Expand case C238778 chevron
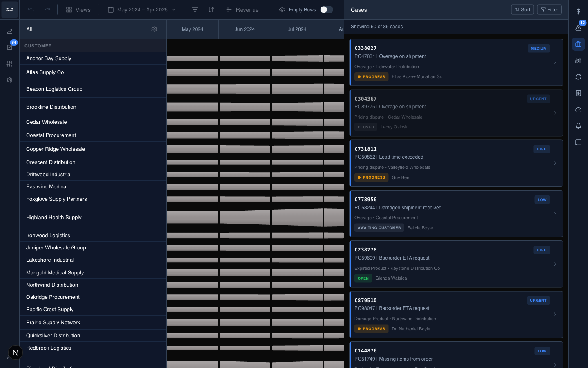 pyautogui.click(x=555, y=264)
